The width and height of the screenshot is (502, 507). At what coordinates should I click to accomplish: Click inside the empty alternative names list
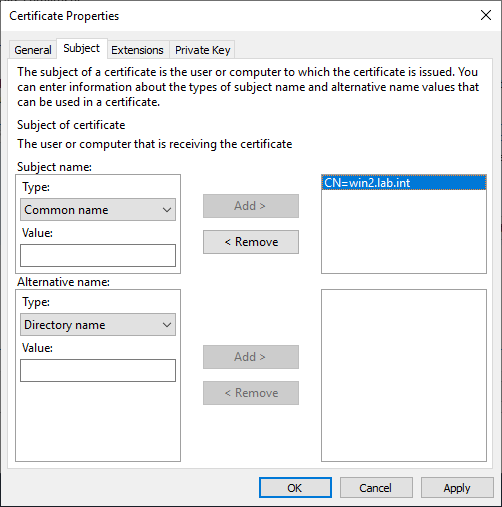coord(404,375)
